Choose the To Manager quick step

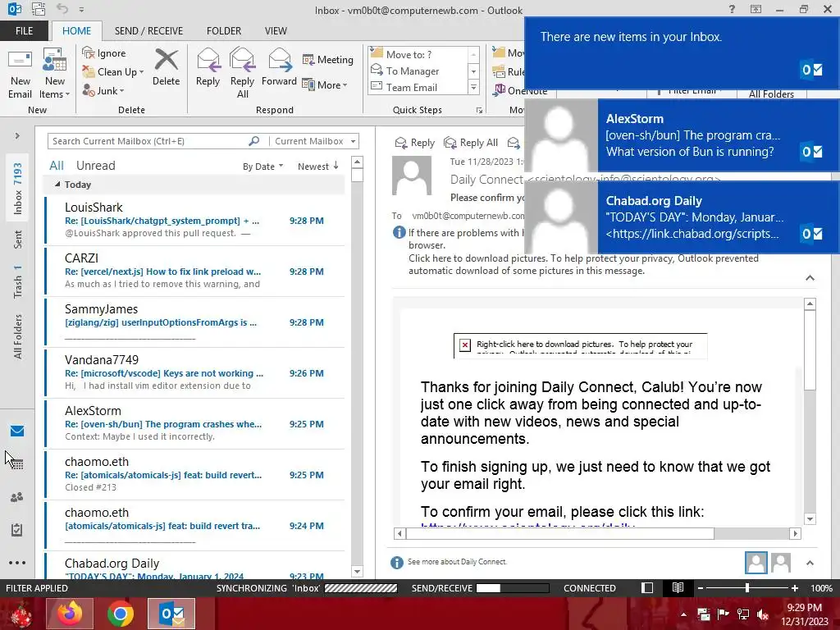[x=418, y=71]
